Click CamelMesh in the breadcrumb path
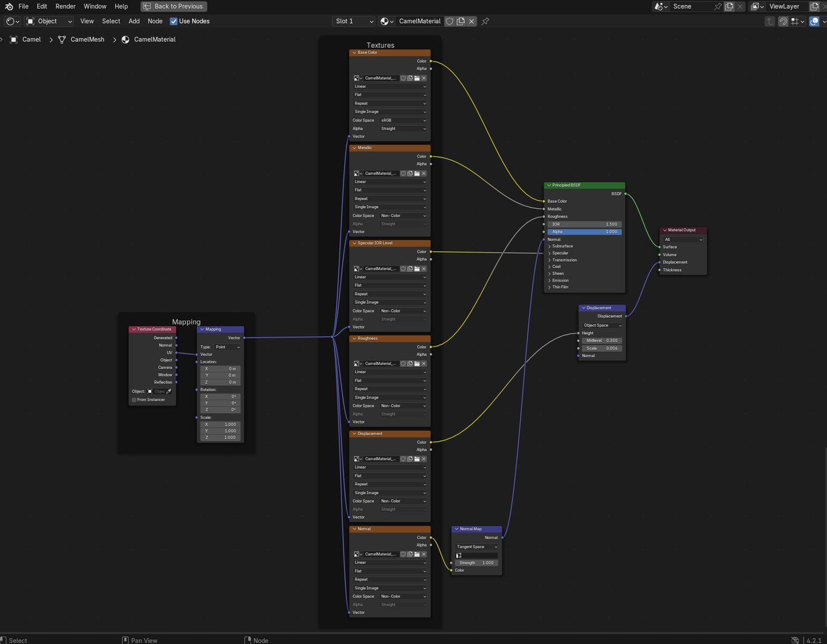 87,39
